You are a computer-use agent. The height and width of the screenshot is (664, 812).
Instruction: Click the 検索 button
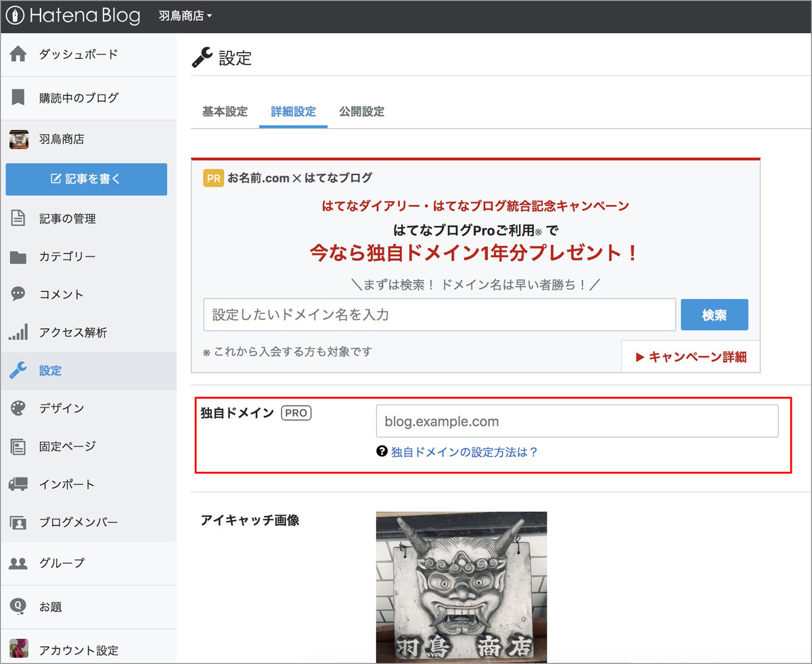coord(715,314)
